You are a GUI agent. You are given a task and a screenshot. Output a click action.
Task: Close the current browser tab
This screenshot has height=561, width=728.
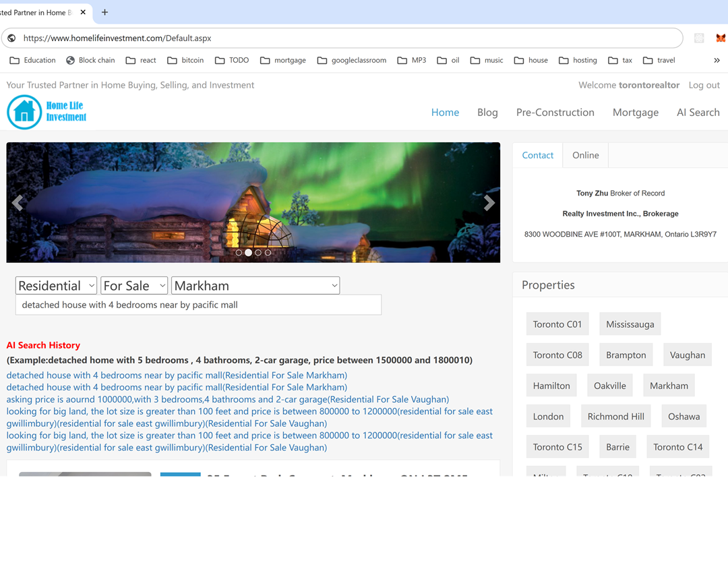(x=83, y=12)
